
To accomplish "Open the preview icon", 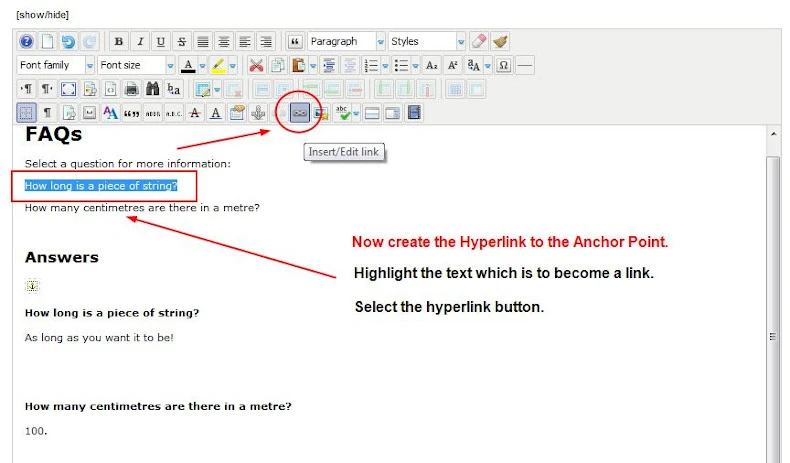I will (x=90, y=90).
